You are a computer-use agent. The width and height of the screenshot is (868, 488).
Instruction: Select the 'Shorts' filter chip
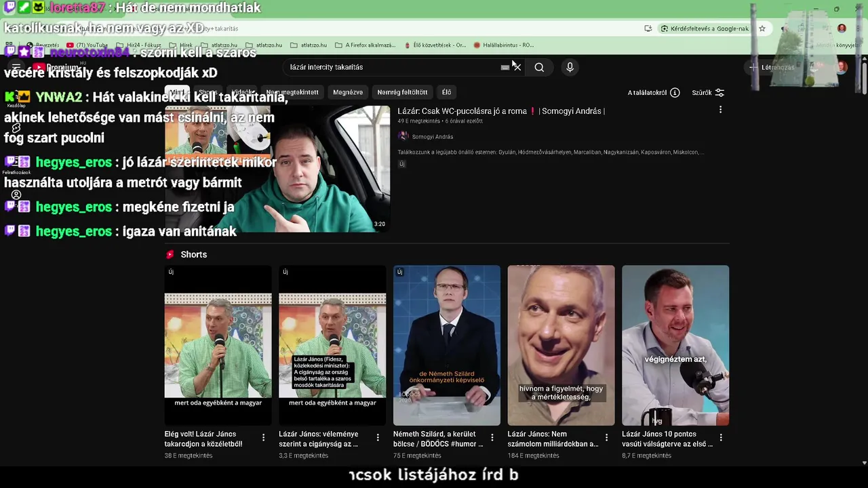208,92
